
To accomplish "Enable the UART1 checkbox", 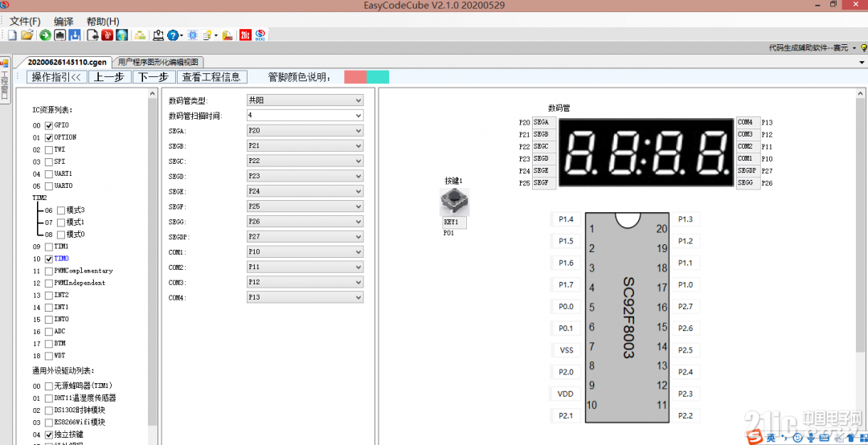I will click(x=49, y=174).
